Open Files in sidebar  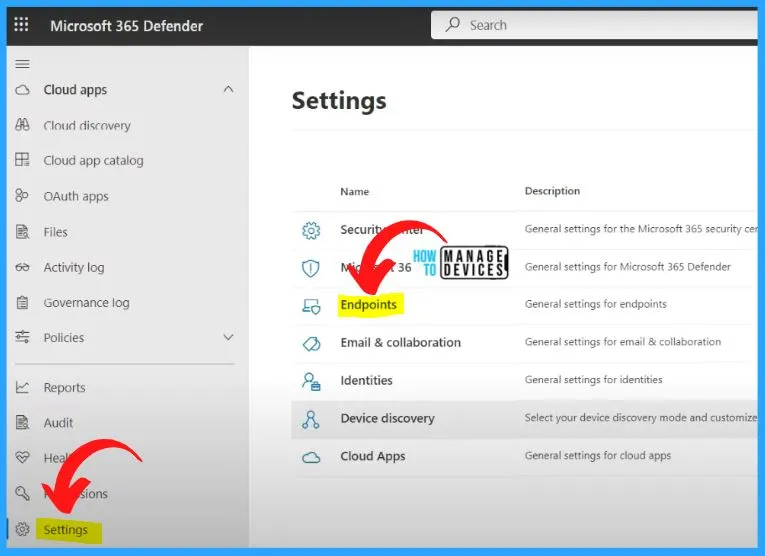pos(56,232)
